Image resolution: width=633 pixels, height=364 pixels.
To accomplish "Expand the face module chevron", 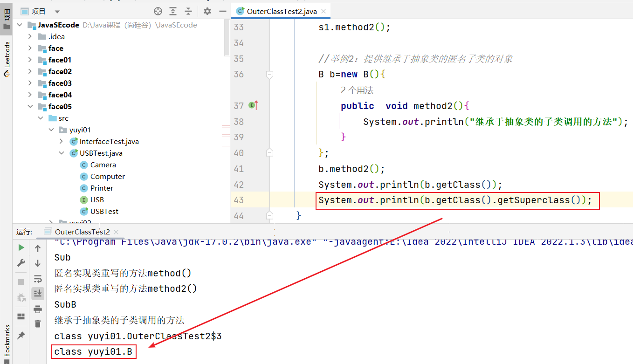I will (x=30, y=48).
